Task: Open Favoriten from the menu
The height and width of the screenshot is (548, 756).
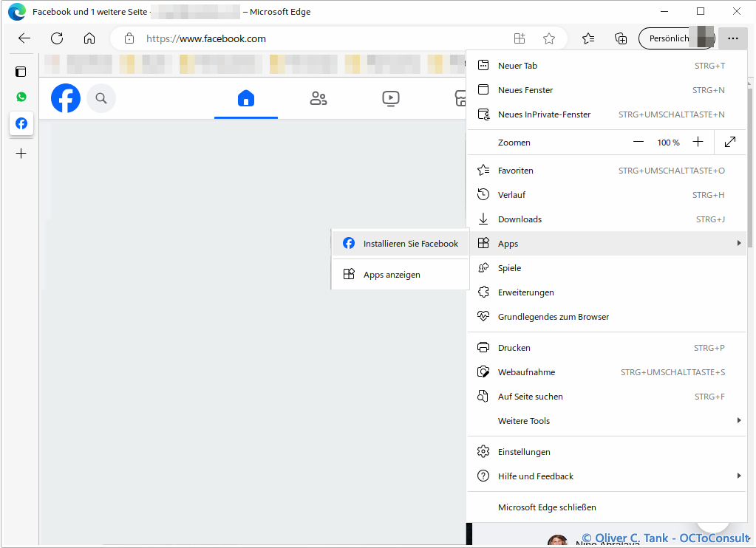Action: pyautogui.click(x=607, y=171)
